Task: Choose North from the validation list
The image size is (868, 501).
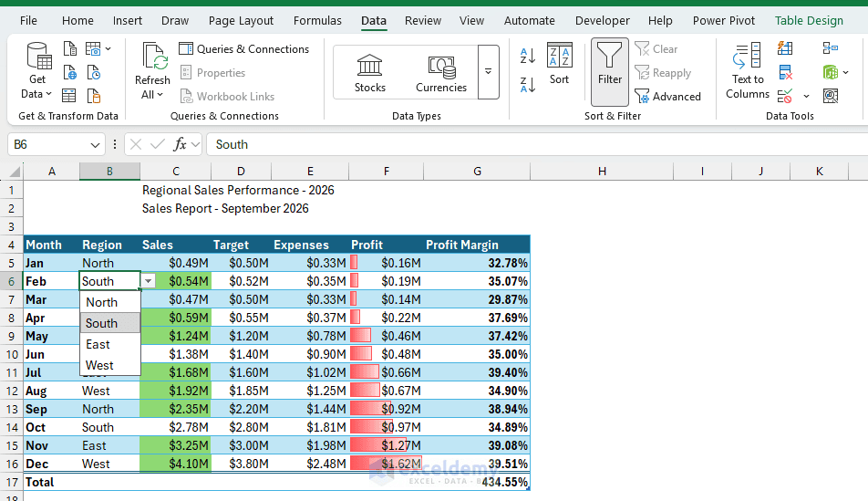Action: click(x=110, y=302)
